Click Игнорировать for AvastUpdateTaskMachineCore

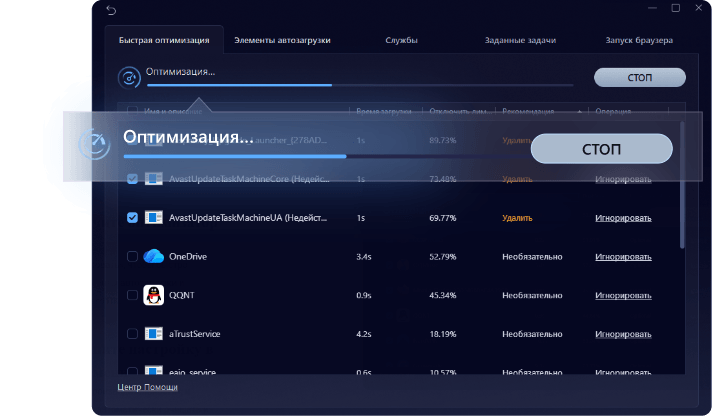click(623, 179)
